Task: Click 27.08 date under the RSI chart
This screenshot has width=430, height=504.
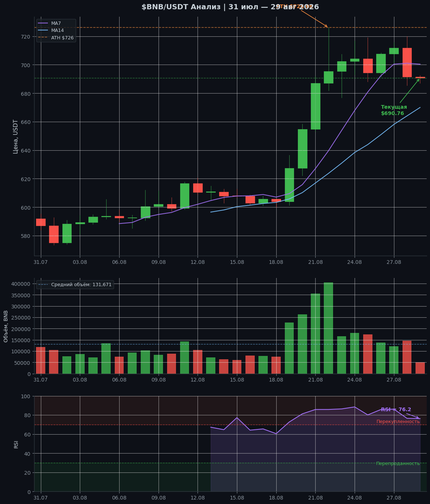Action: (394, 498)
